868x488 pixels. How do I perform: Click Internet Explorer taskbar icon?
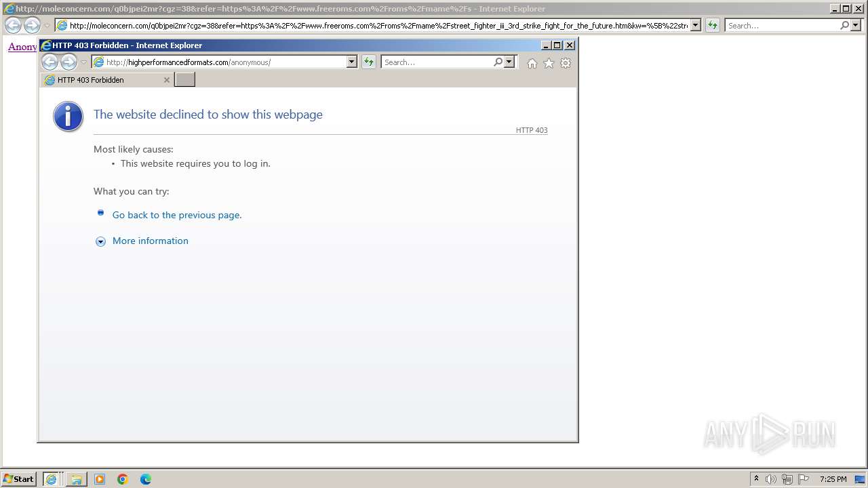[52, 479]
